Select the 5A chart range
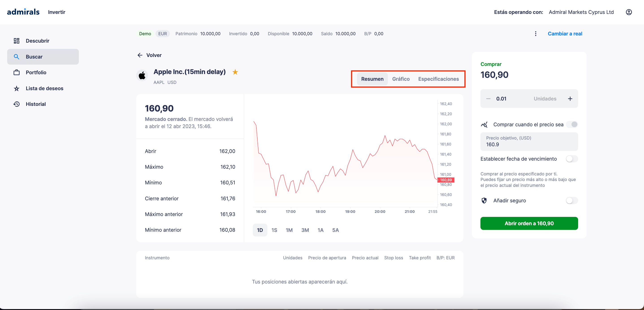Screen dimensions: 644x310 click(335, 230)
